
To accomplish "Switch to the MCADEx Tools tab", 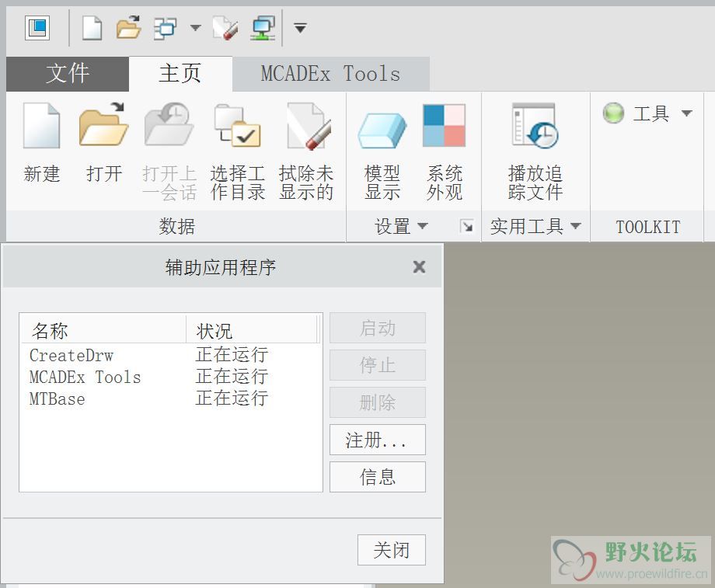I will 330,73.
